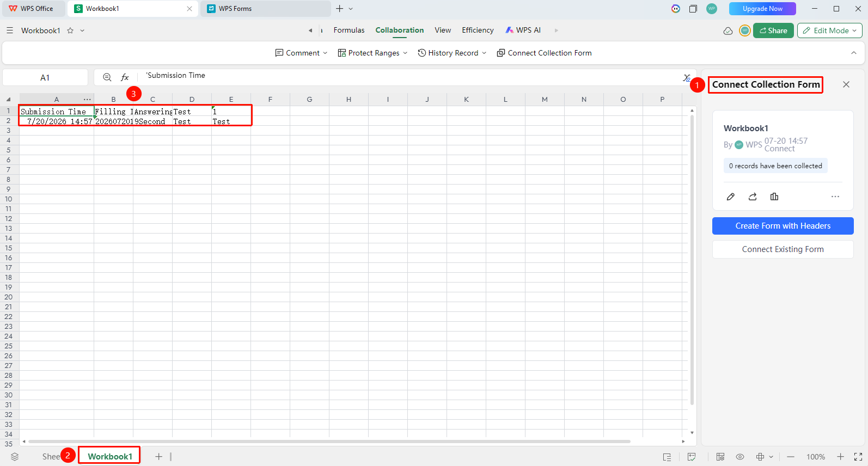Open the hamburger main menu
The image size is (868, 466).
(10, 30)
